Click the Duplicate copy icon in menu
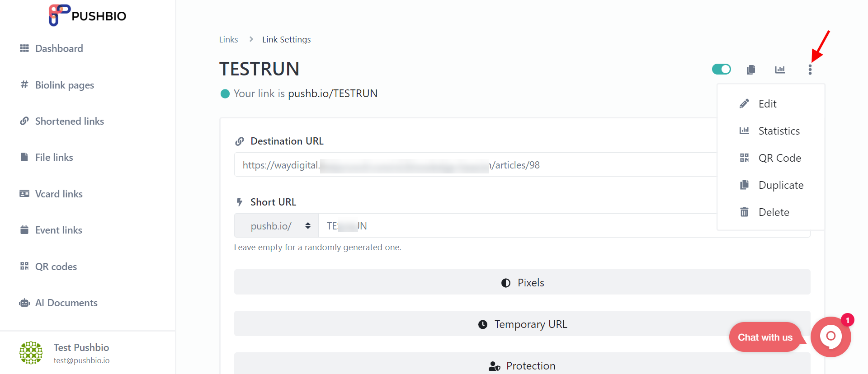This screenshot has width=868, height=374. [744, 185]
